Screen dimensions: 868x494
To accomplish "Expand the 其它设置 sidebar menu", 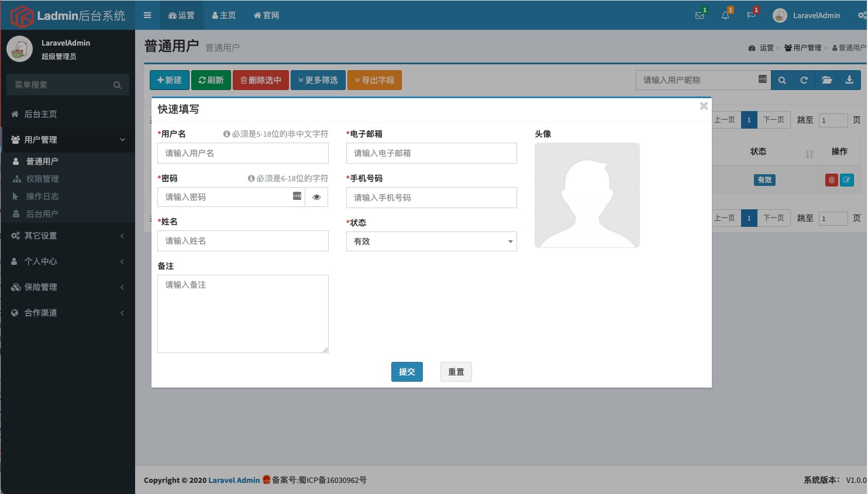I will click(x=68, y=236).
